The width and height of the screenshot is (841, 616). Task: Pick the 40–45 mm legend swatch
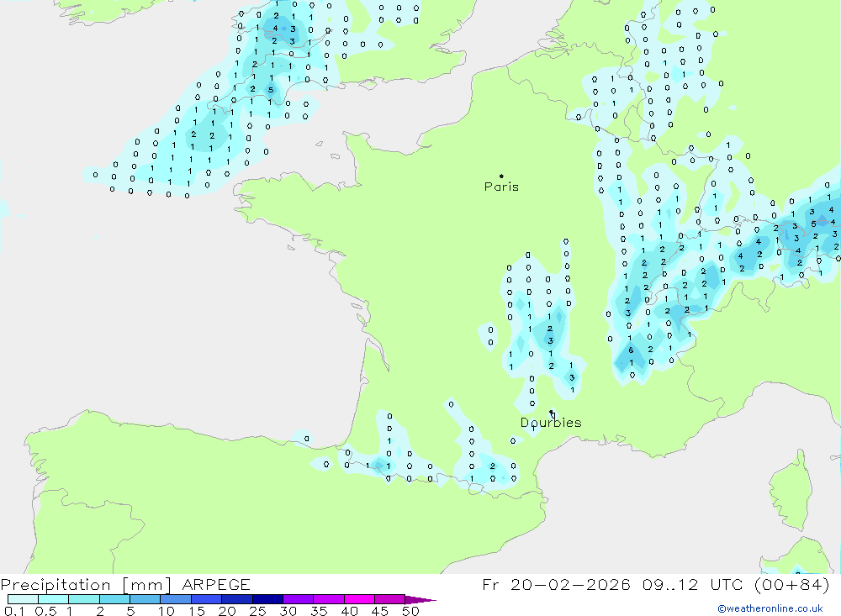(359, 599)
